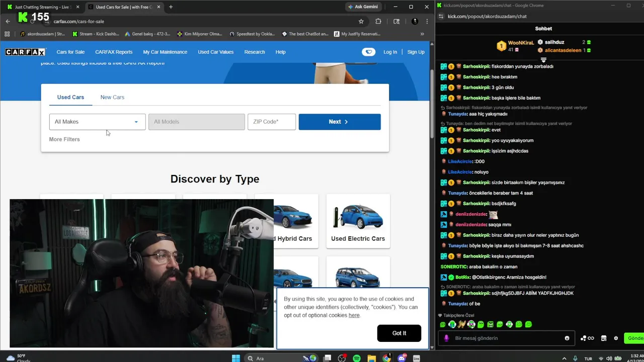Viewport: 644px width, 362px height.
Task: Expand the All Makes dropdown
Action: pyautogui.click(x=97, y=122)
